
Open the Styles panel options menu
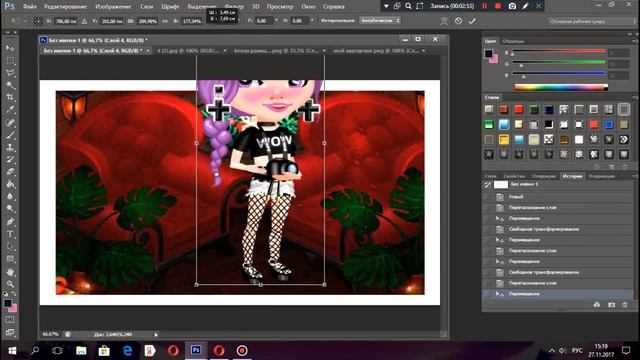[634, 98]
